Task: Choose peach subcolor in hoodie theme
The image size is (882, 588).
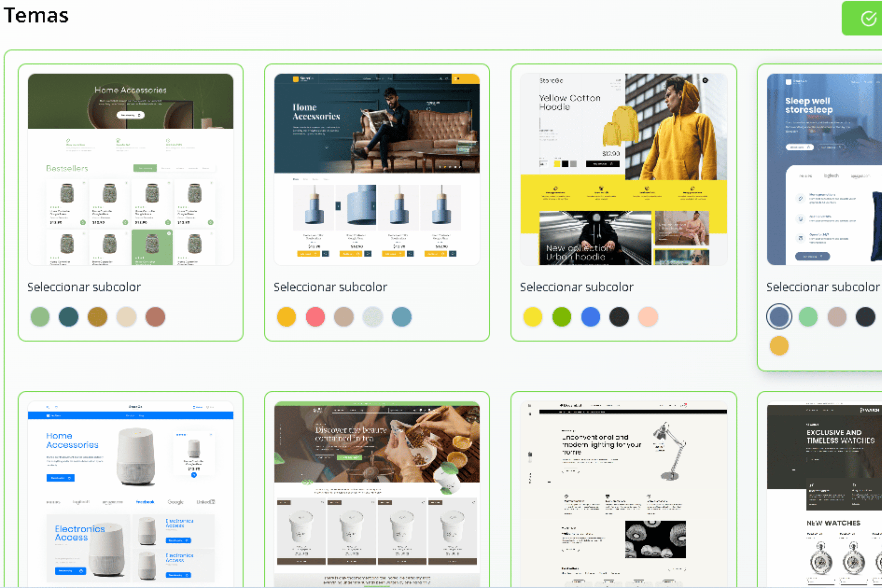Action: click(648, 317)
